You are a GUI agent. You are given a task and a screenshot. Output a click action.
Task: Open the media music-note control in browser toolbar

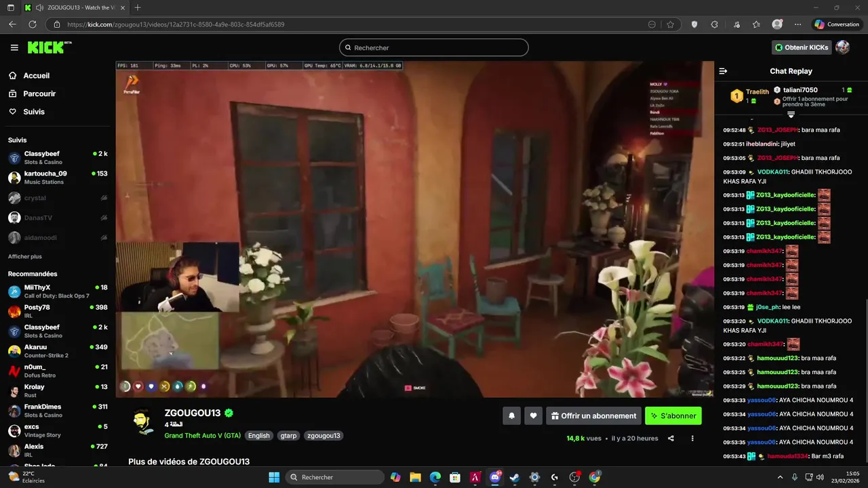click(x=736, y=24)
